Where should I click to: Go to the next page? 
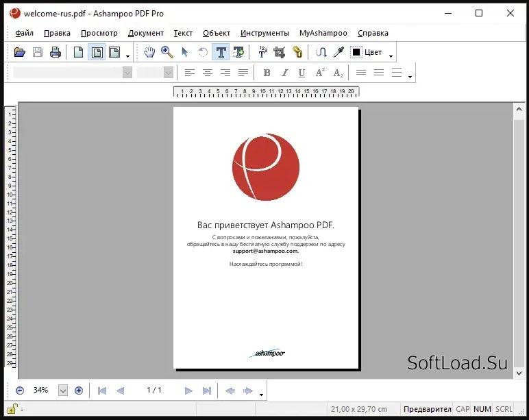[x=188, y=391]
